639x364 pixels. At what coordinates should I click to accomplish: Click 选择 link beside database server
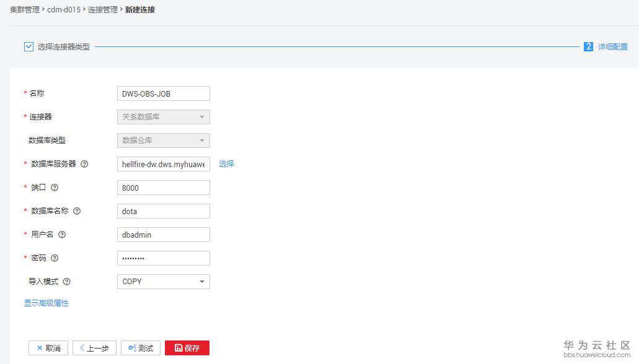point(227,163)
